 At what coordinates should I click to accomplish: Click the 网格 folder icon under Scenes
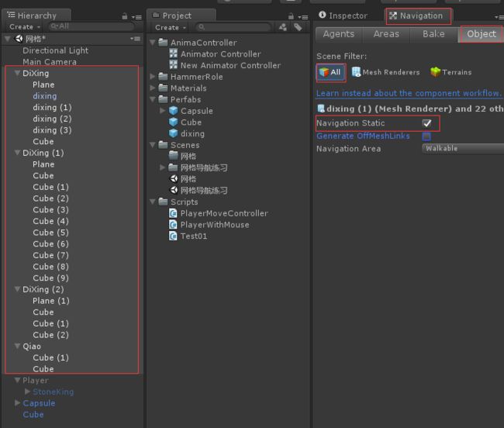(x=174, y=156)
